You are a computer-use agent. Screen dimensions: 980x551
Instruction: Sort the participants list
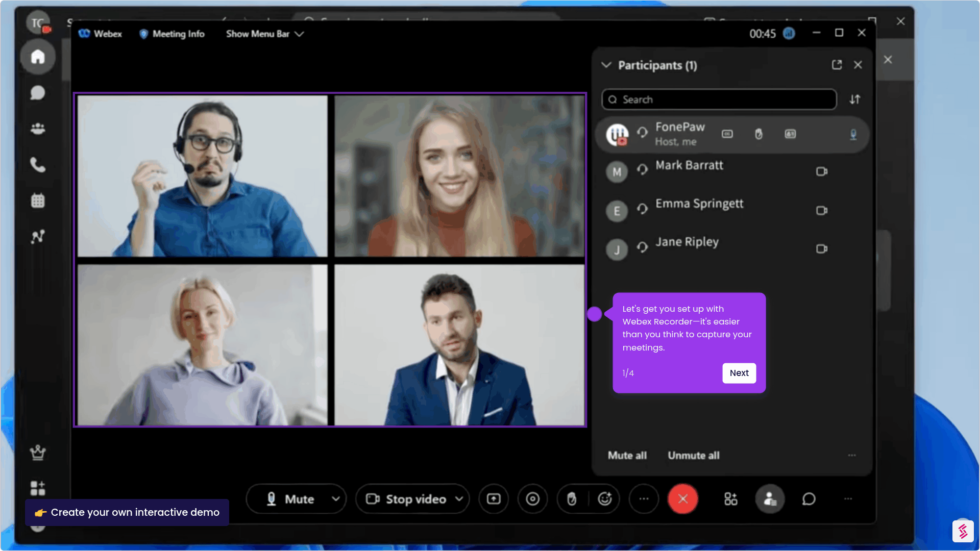tap(855, 99)
